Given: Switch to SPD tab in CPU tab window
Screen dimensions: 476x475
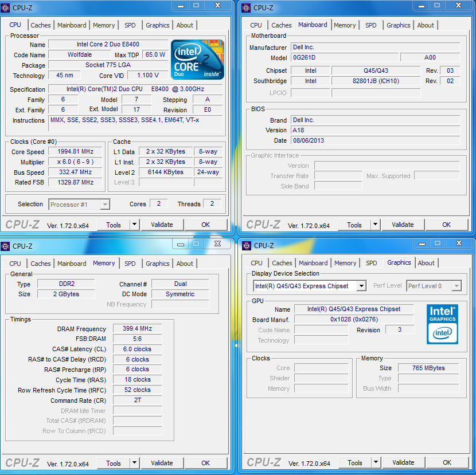Looking at the screenshot, I should coord(130,25).
